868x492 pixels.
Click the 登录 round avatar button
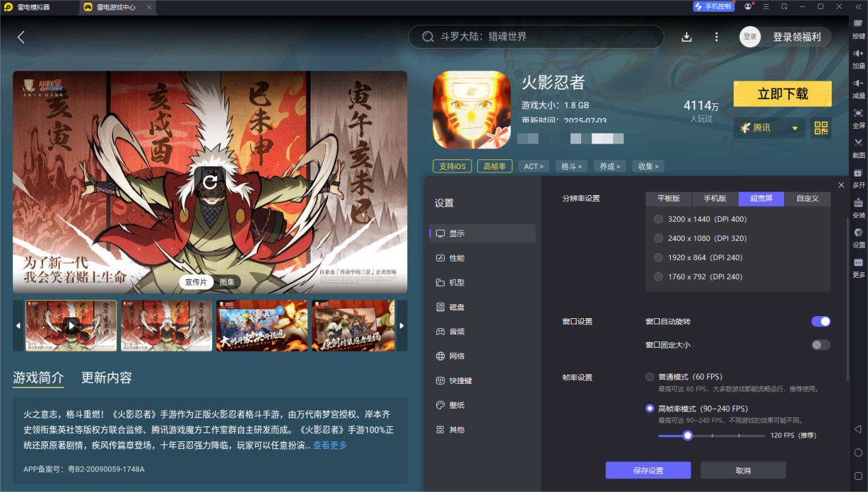(x=750, y=37)
